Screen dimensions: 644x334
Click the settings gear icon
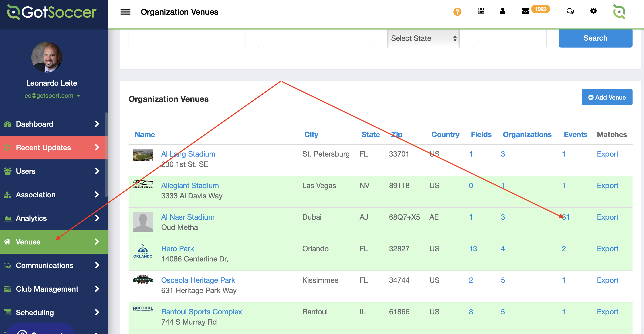click(x=593, y=11)
